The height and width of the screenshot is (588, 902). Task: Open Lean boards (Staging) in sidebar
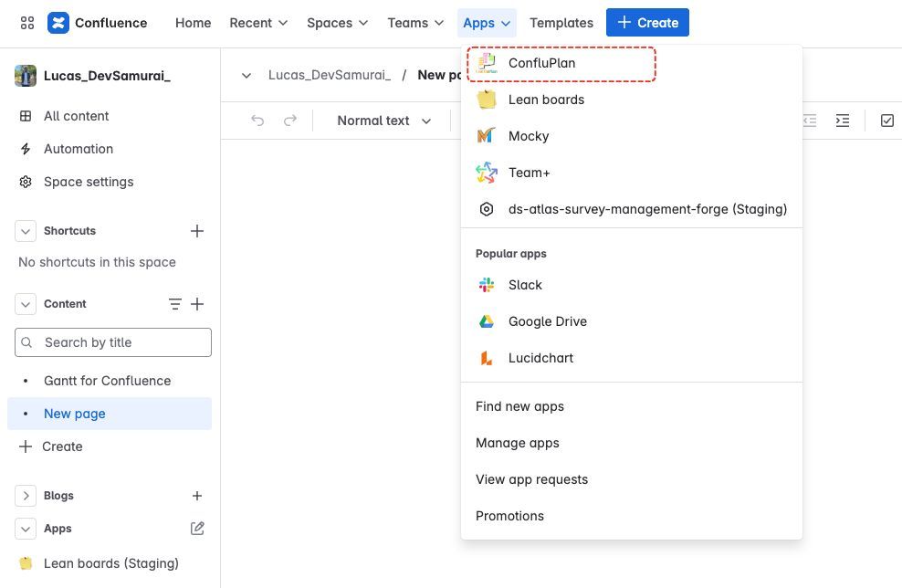click(x=110, y=563)
